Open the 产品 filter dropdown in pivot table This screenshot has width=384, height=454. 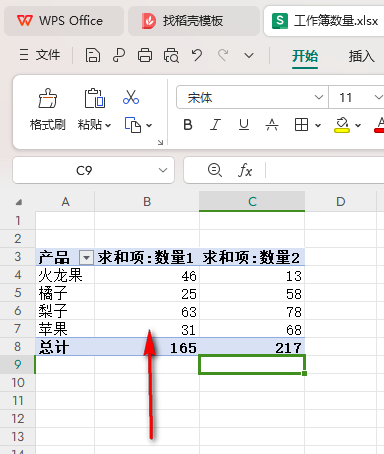point(86,258)
